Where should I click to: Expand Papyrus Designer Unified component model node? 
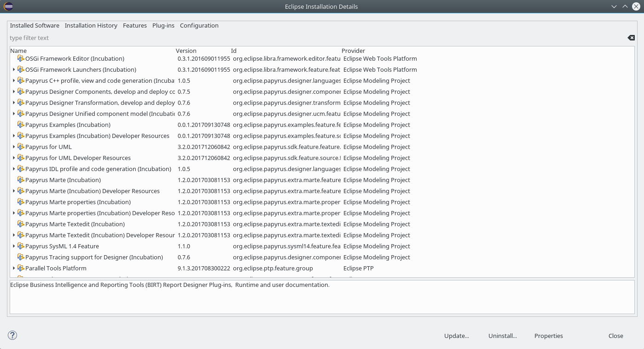coord(14,114)
